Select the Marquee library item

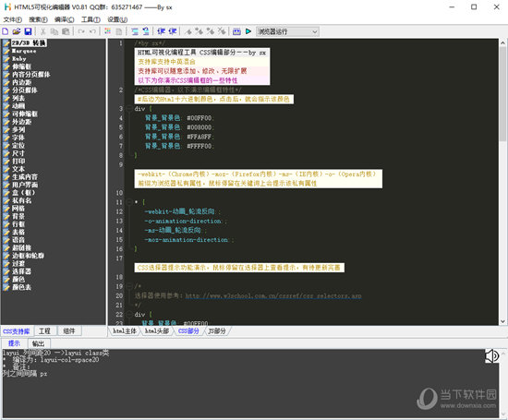click(x=24, y=51)
